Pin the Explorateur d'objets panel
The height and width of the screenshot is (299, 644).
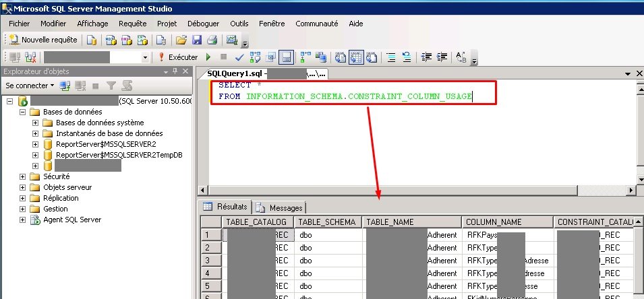point(175,71)
